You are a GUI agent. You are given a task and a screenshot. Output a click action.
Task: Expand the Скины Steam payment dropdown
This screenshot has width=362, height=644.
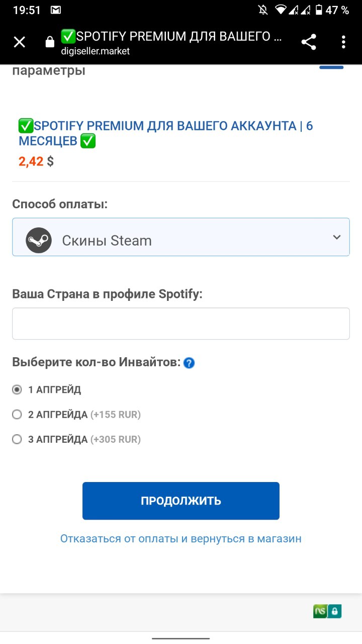coord(181,237)
